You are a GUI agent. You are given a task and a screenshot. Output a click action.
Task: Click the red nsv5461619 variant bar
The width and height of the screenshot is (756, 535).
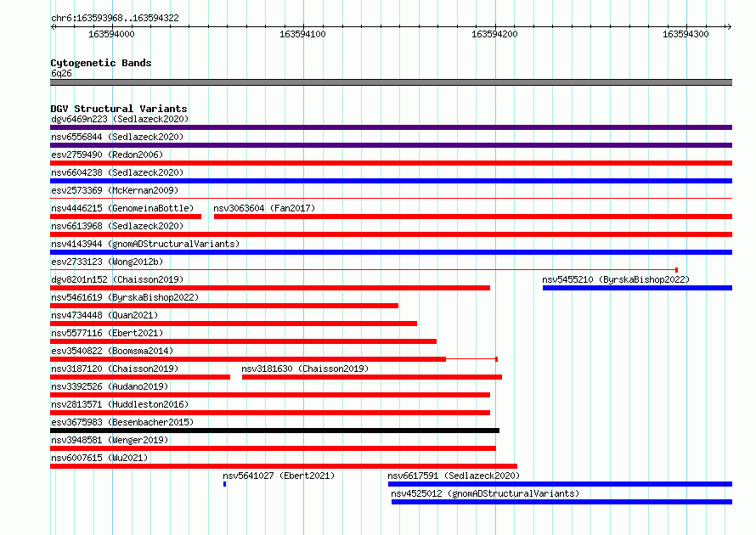tap(224, 306)
